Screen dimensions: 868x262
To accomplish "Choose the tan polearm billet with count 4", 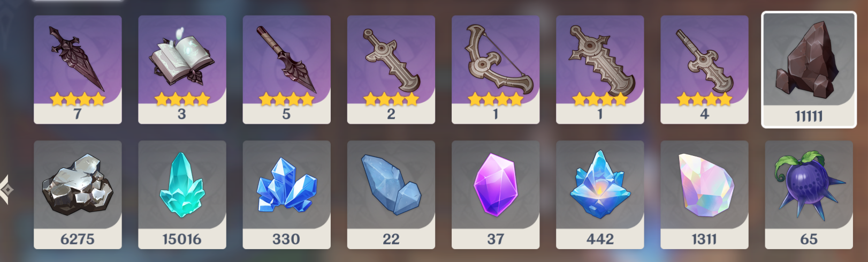I will pos(704,70).
